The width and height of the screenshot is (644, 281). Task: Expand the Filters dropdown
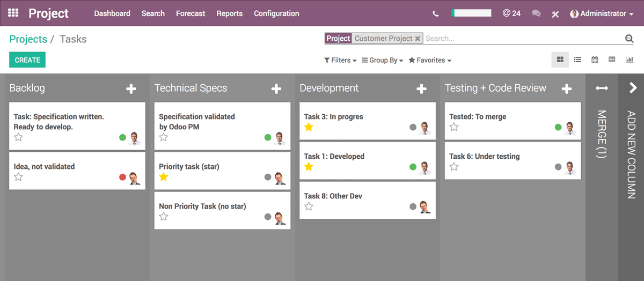(x=340, y=61)
